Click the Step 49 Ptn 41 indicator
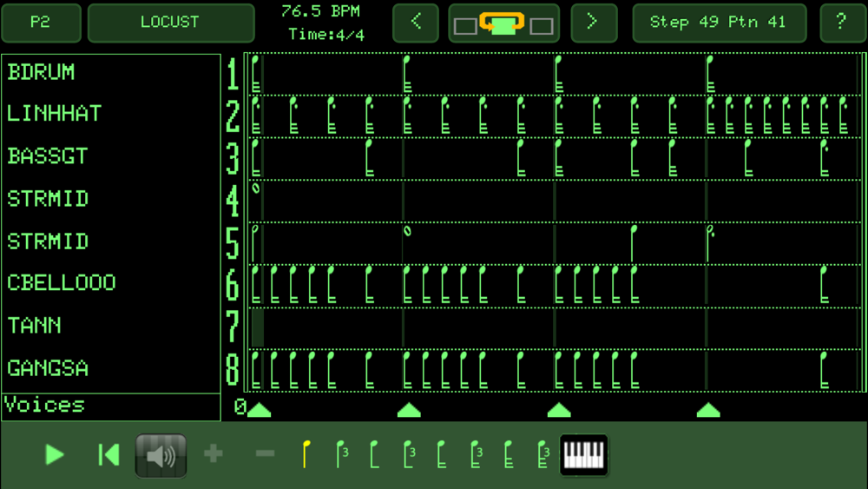The image size is (868, 489). point(719,23)
